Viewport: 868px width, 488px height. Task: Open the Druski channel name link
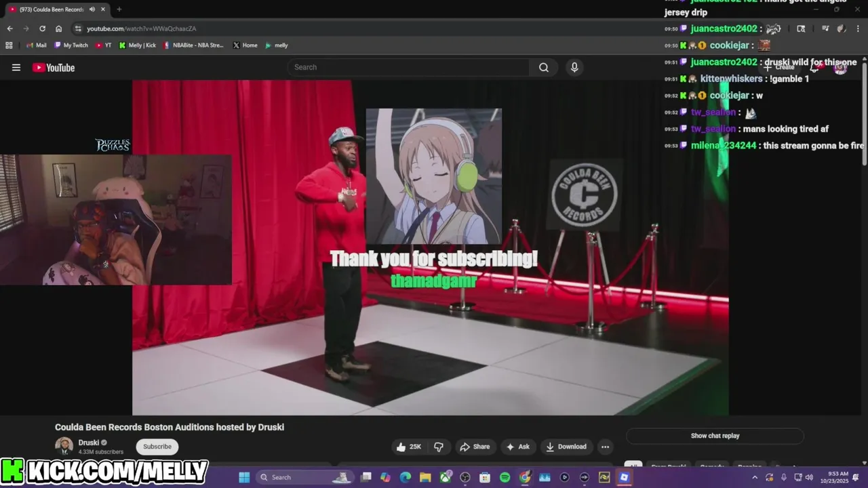[89, 443]
